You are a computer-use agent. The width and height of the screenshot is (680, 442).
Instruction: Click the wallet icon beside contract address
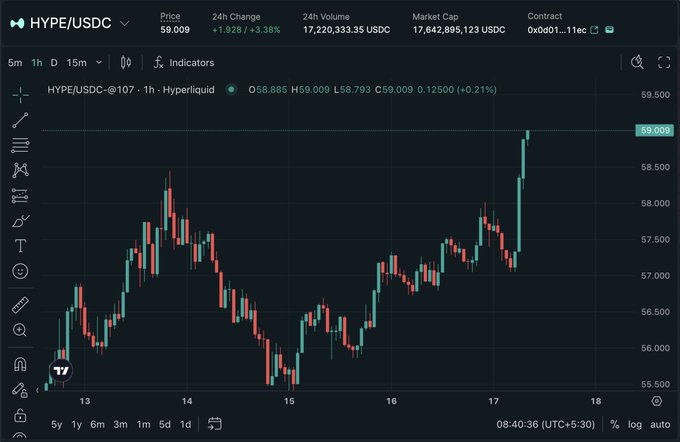[609, 29]
